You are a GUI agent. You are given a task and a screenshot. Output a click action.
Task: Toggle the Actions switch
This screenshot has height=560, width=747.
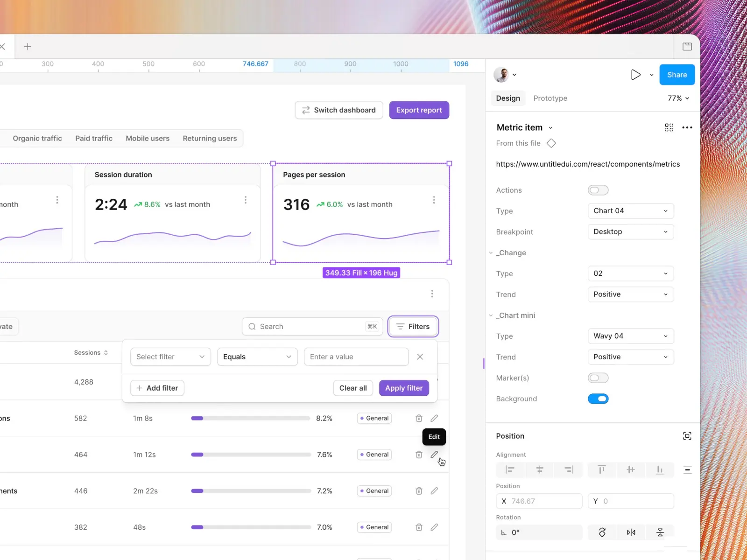pyautogui.click(x=598, y=190)
